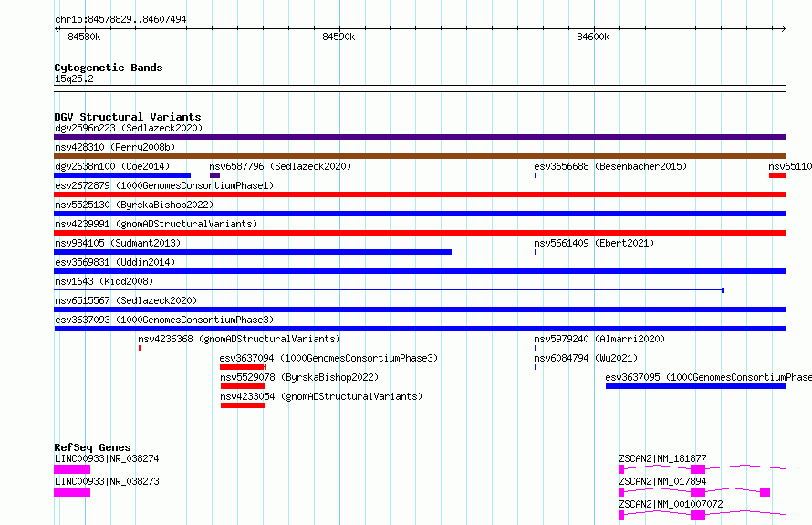
Task: Open nsv5661409 (Ebert2021) variant label
Action: (x=594, y=243)
